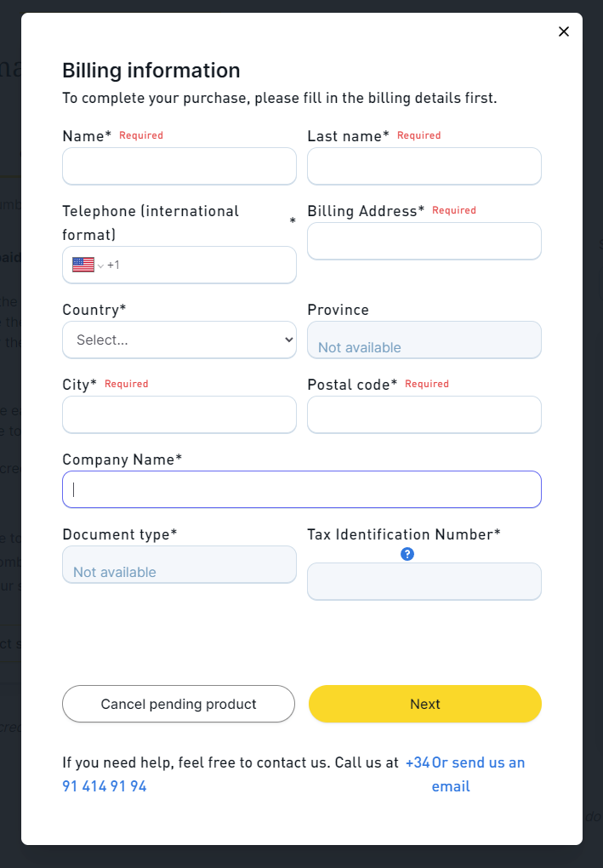
Task: Select the Billing Address text box
Action: (424, 241)
